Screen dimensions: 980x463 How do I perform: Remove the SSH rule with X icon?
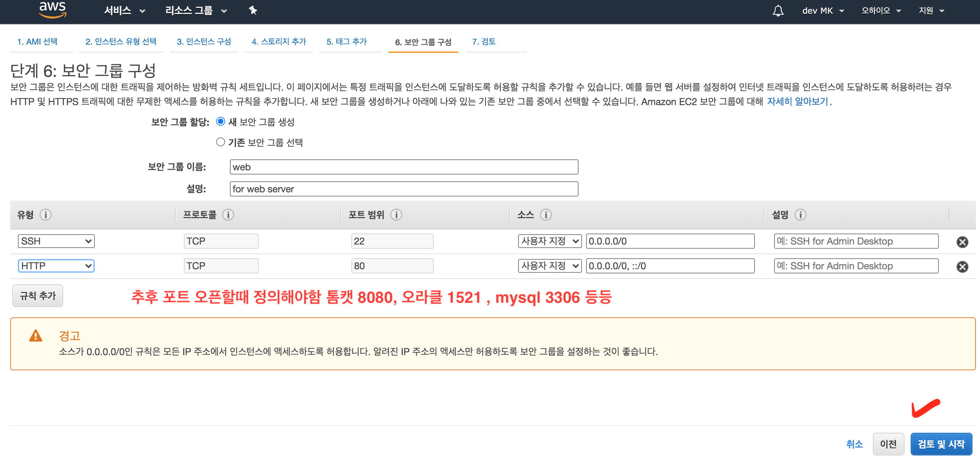click(x=962, y=242)
